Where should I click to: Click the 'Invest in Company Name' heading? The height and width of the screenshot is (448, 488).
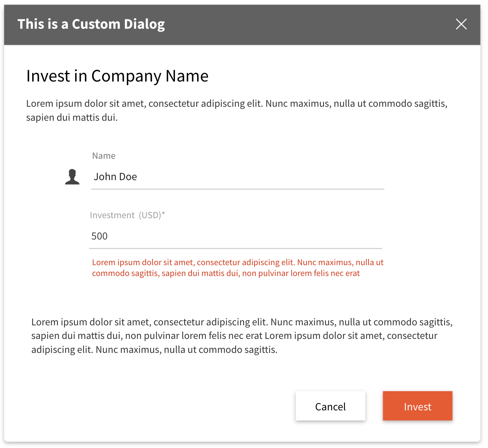coord(117,76)
